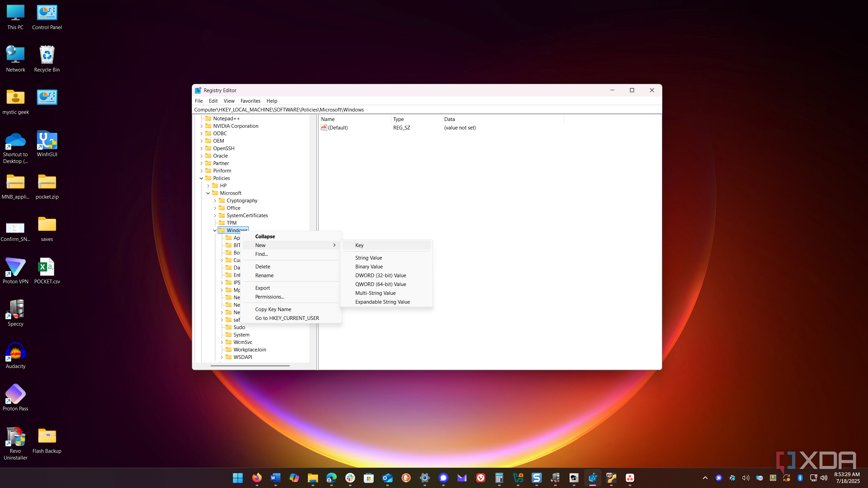Expand the Cryptography key arrow

(215, 201)
